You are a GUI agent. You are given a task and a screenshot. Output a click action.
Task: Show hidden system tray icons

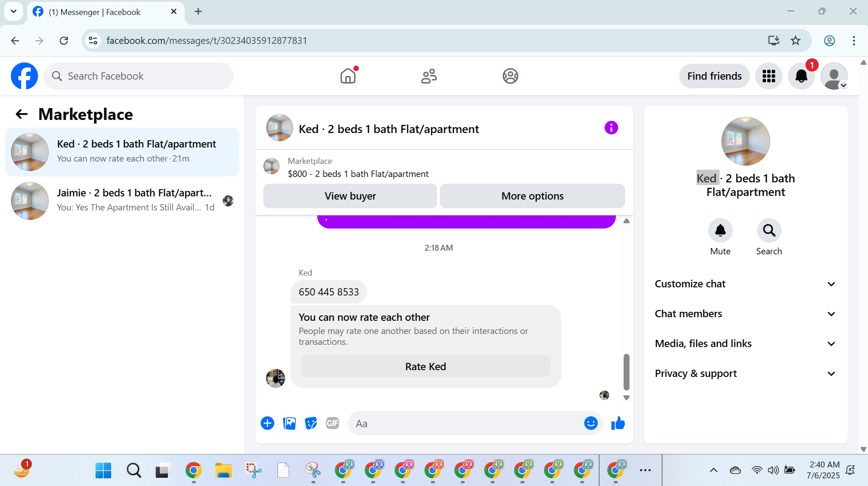[714, 470]
